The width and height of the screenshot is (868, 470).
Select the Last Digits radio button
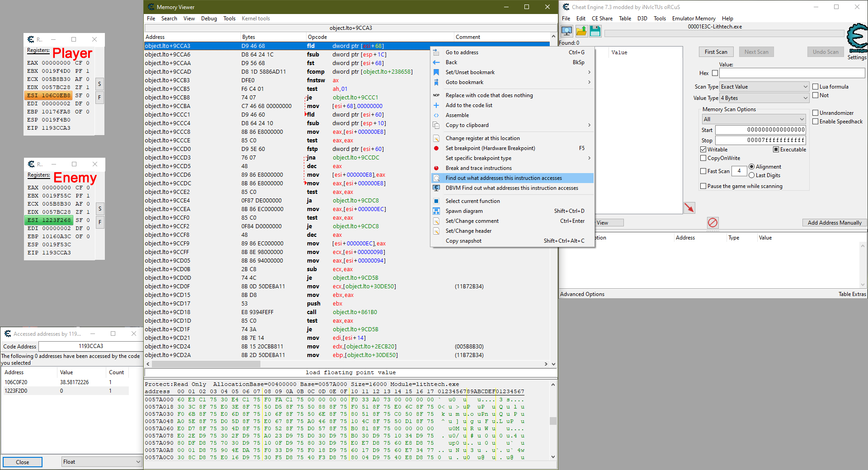[751, 175]
